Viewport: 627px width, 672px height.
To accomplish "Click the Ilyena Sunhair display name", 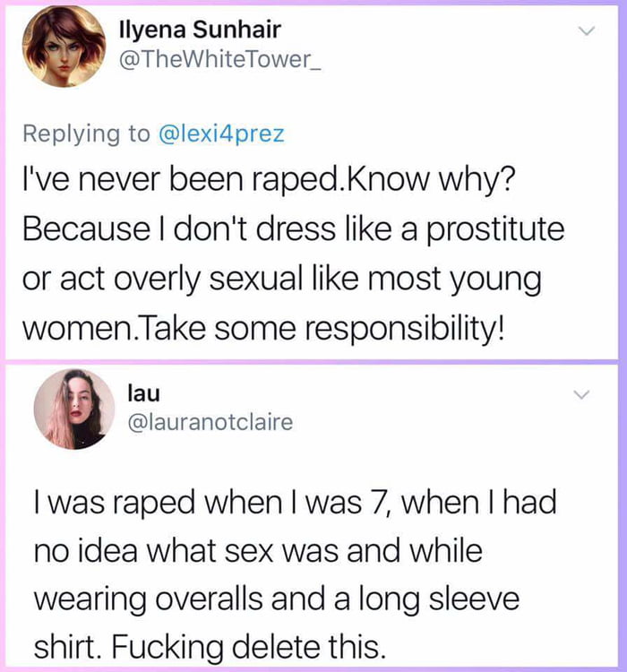I will [x=199, y=30].
